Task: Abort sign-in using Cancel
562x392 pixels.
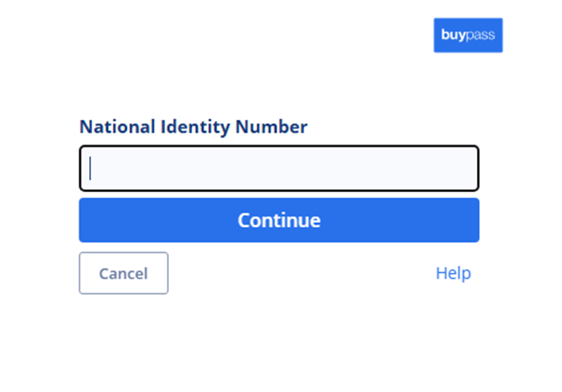Action: [x=124, y=273]
